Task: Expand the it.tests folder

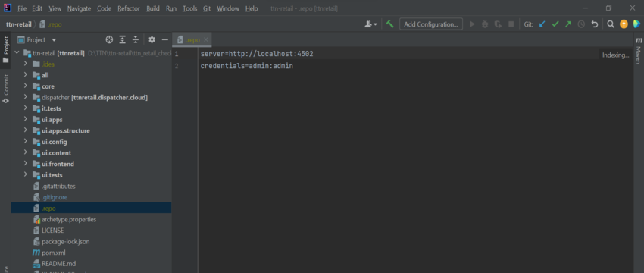Action: click(26, 108)
